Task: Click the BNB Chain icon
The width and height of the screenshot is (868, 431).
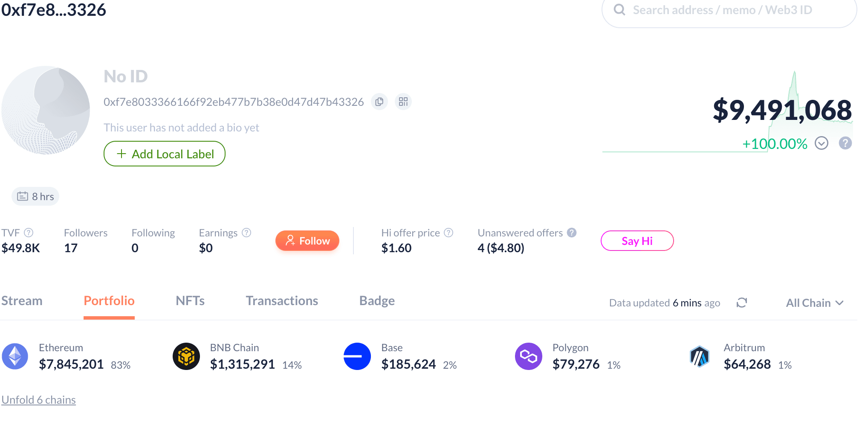Action: [186, 356]
